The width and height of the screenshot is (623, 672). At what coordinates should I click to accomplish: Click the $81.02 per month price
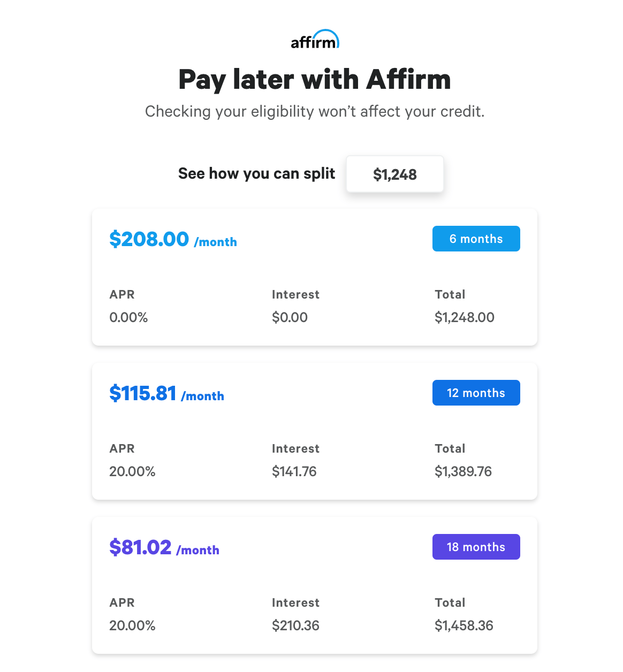(x=164, y=547)
